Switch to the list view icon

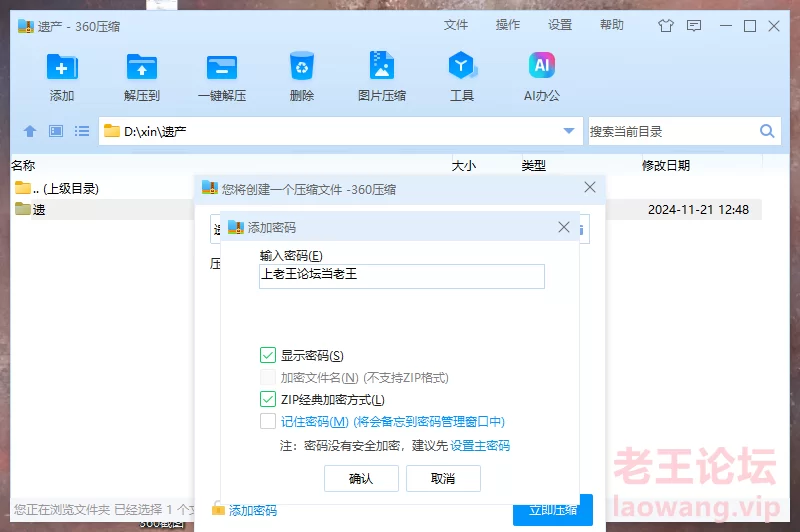[82, 132]
